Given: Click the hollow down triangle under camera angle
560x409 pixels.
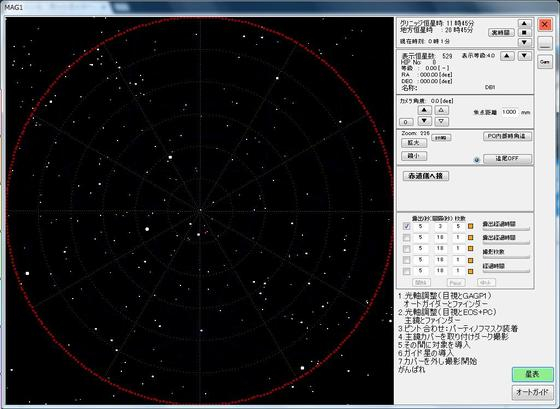Looking at the screenshot, I should click(441, 121).
